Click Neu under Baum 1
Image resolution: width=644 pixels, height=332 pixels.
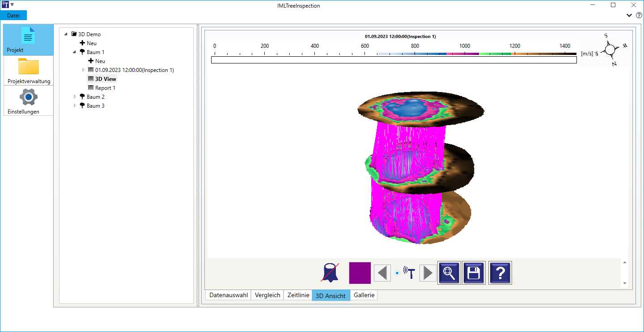100,61
